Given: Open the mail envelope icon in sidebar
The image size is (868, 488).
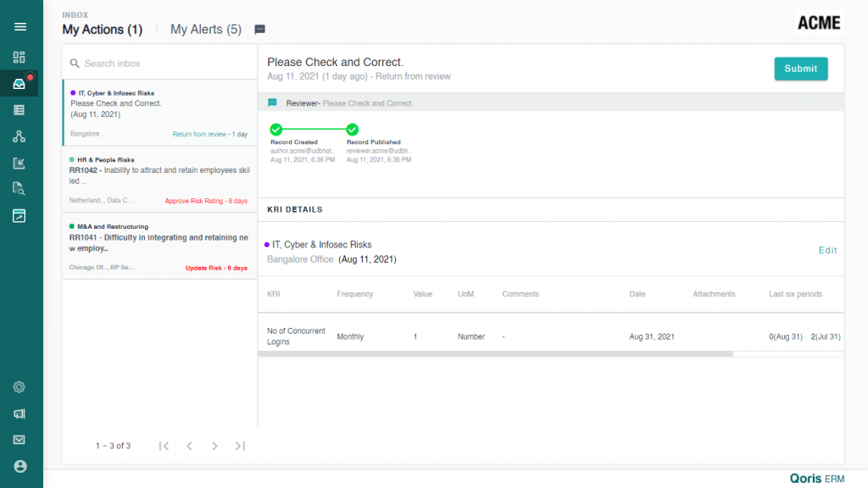Looking at the screenshot, I should [x=19, y=440].
